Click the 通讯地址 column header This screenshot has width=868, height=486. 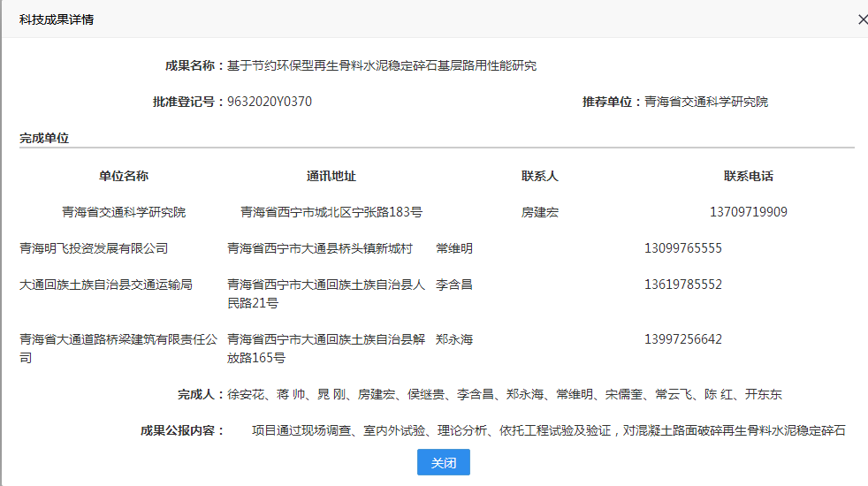tap(331, 176)
